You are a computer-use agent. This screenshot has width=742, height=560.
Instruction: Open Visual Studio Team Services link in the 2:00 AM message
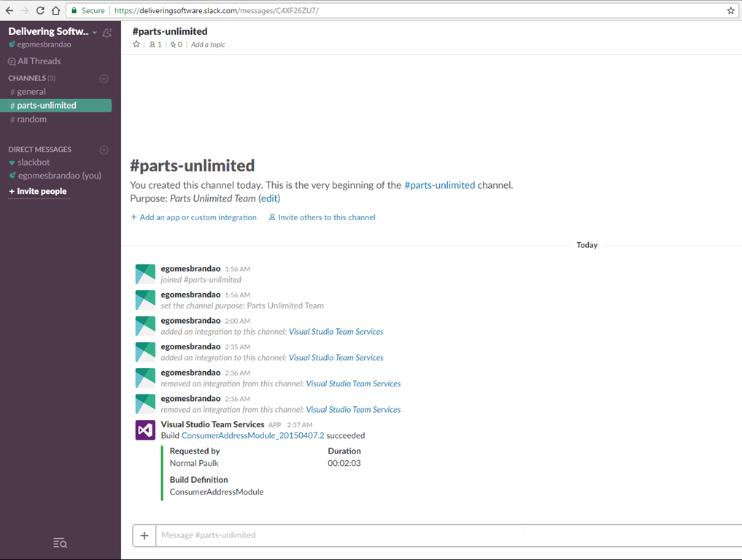pyautogui.click(x=336, y=332)
